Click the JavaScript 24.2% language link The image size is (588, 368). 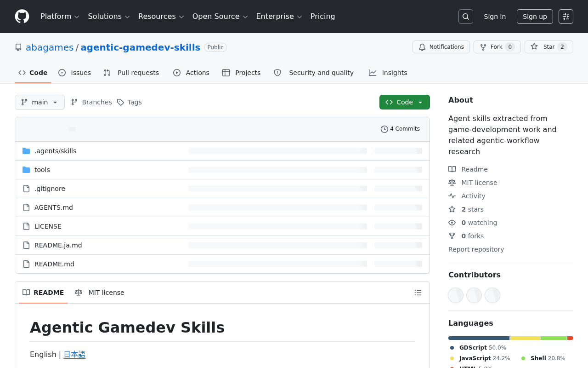tap(480, 358)
